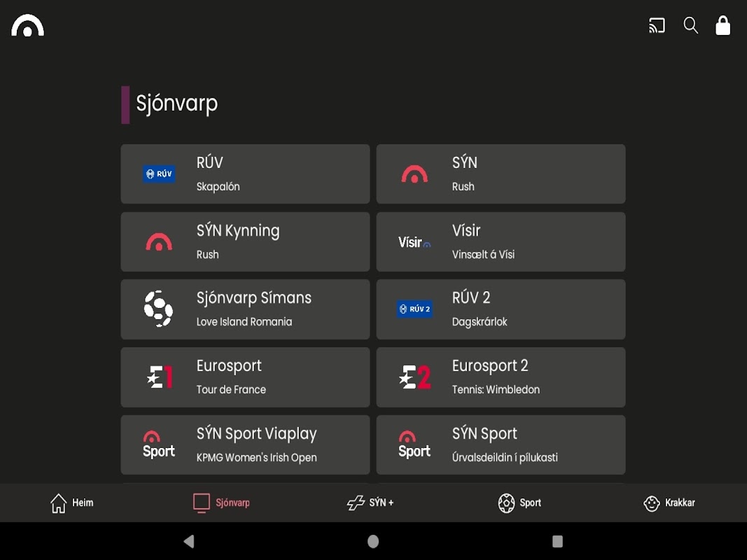This screenshot has width=747, height=560.
Task: Switch to the SÝN + tab
Action: [370, 503]
